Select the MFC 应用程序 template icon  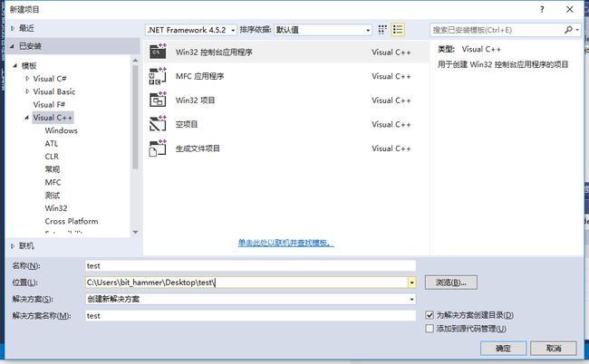tap(158, 76)
